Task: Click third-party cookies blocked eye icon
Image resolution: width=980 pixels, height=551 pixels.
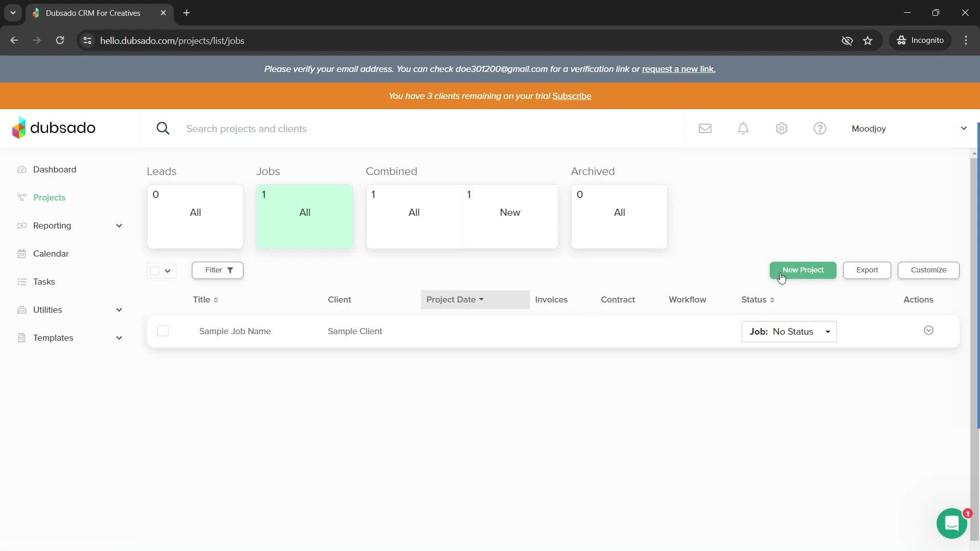Action: pos(847,40)
